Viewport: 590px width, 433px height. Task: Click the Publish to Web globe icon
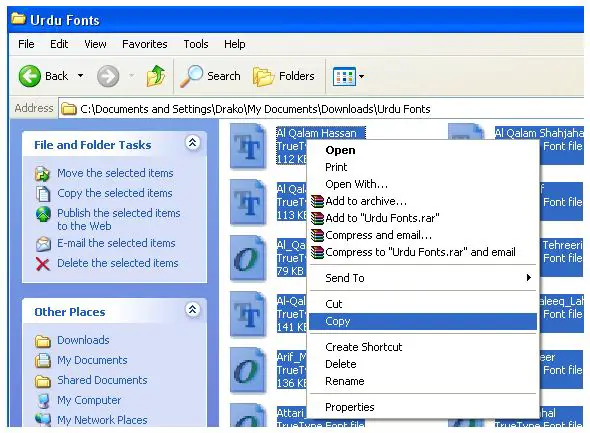point(43,214)
